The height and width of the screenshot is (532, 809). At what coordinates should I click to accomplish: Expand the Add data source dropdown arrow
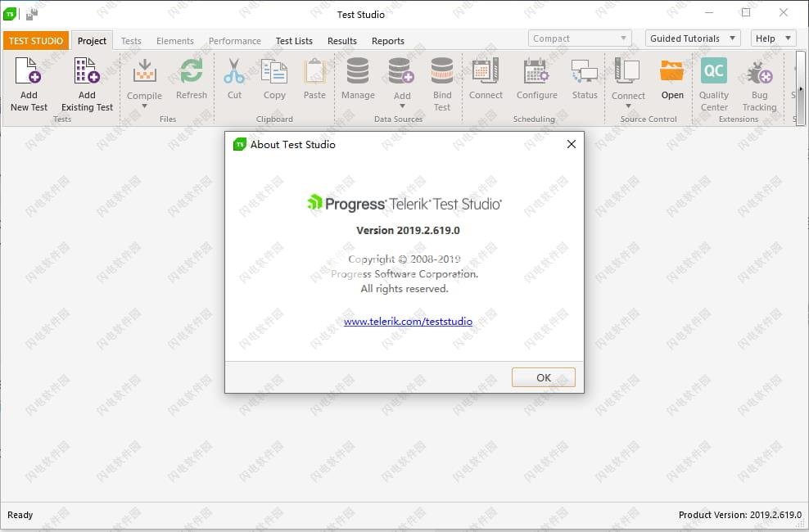[x=402, y=106]
